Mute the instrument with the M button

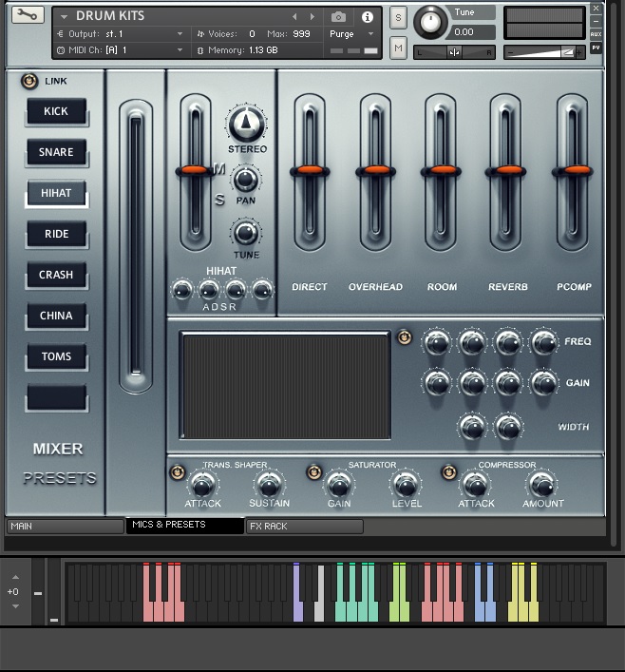pyautogui.click(x=398, y=48)
